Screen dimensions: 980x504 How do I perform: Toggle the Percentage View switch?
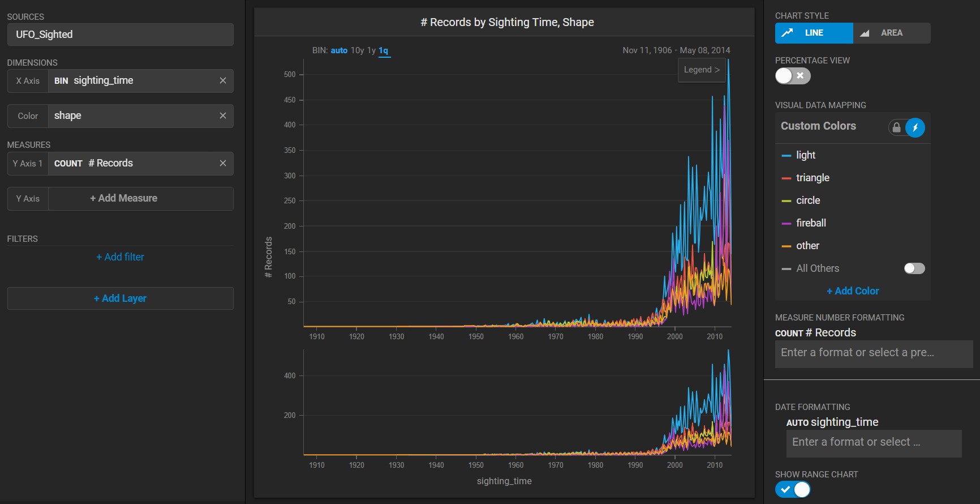(x=793, y=76)
